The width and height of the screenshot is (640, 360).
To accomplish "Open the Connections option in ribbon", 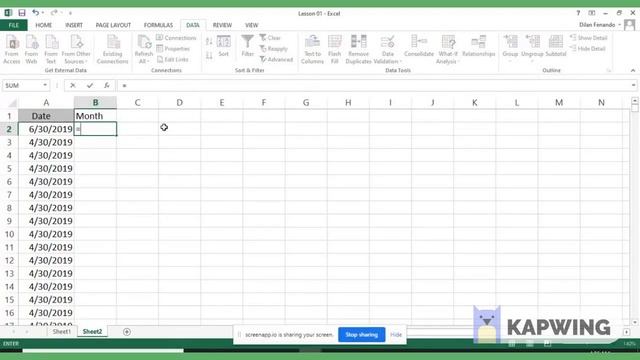I will [x=176, y=38].
